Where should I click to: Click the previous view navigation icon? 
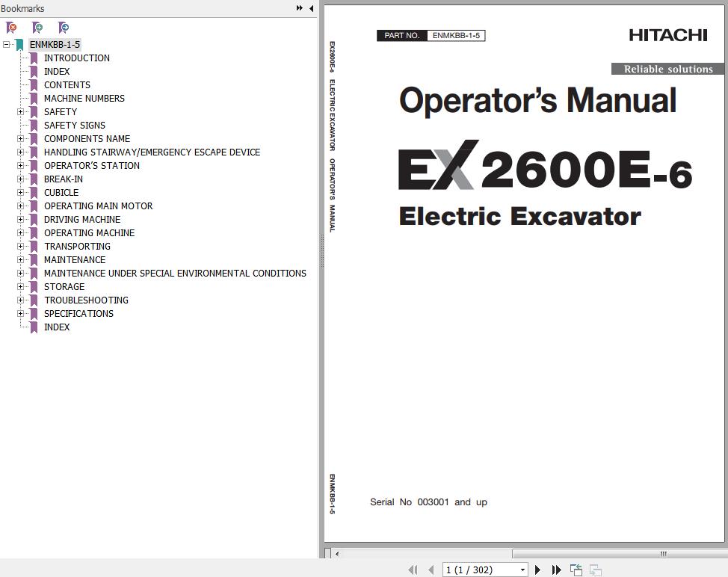(576, 570)
